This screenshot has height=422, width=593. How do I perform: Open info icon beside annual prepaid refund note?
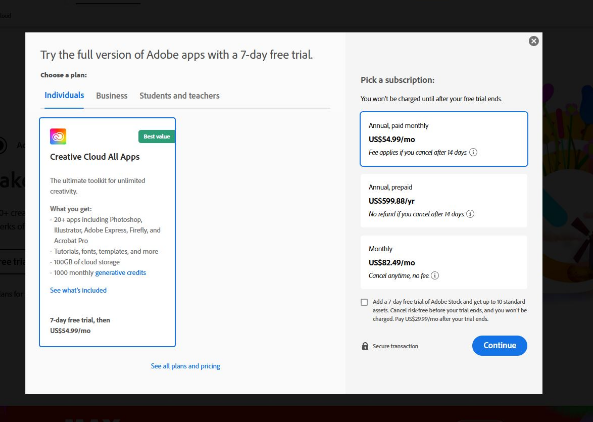click(x=470, y=214)
